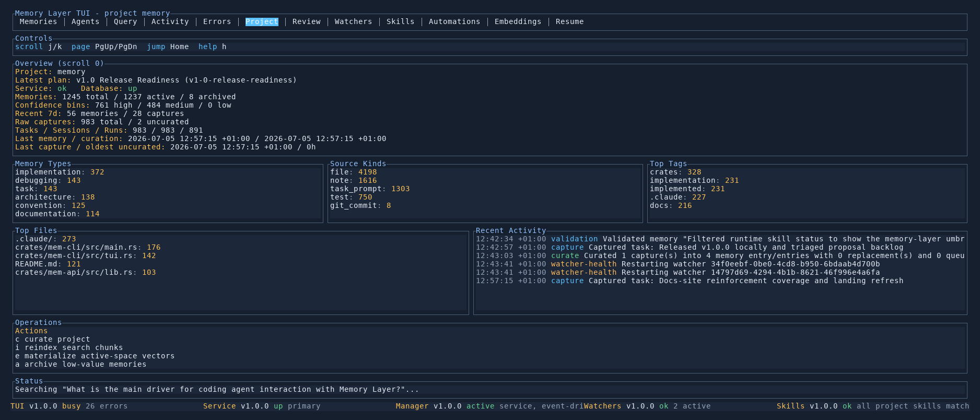Click watcher-health entry for watcher 14797d69
This screenshot has width=980, height=420.
pos(678,272)
